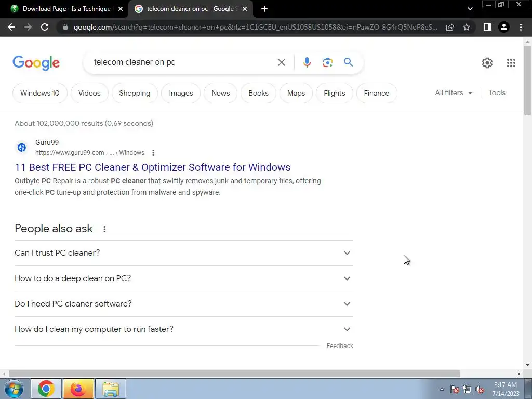Open the taskbar clock and date
532x399 pixels.
506,389
